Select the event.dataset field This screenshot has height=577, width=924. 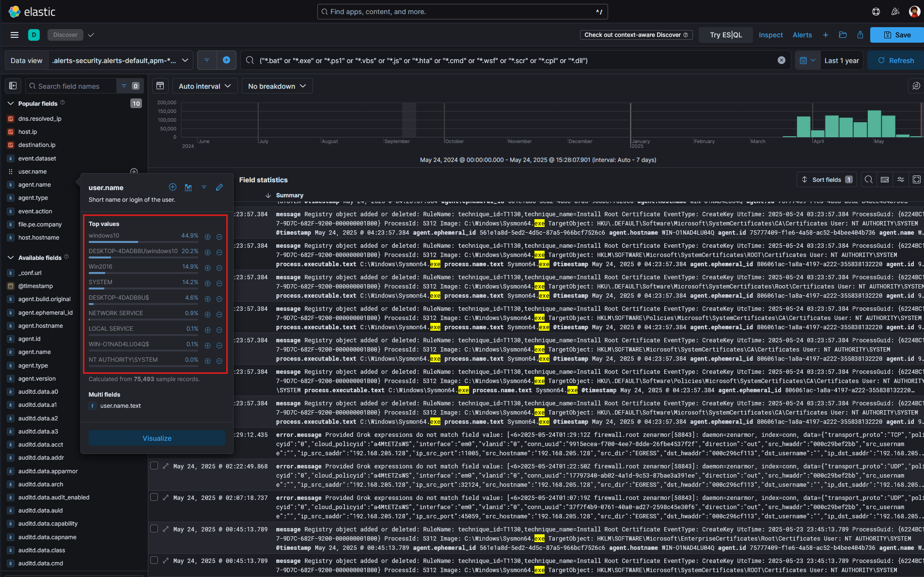(x=37, y=159)
